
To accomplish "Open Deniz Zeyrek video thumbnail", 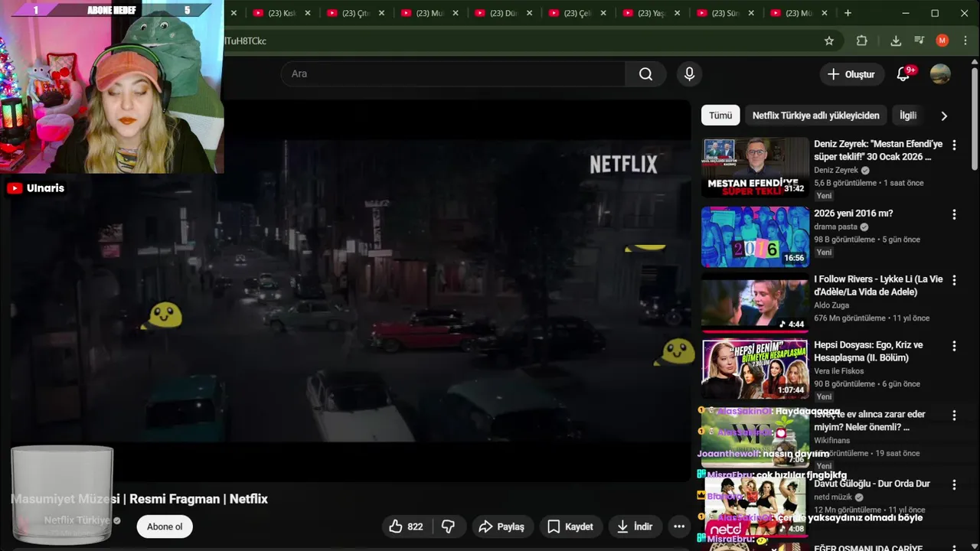I will click(755, 167).
